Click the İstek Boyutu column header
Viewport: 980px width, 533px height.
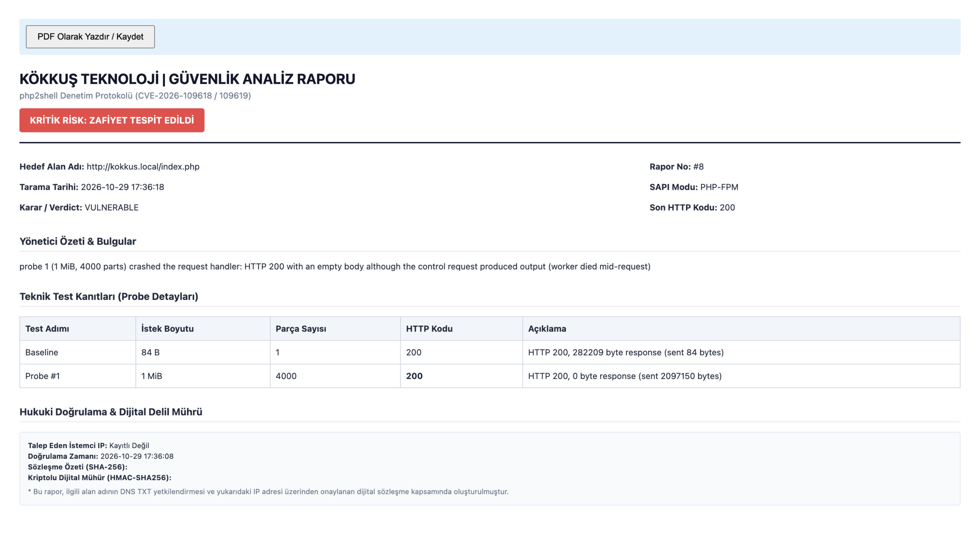(167, 329)
